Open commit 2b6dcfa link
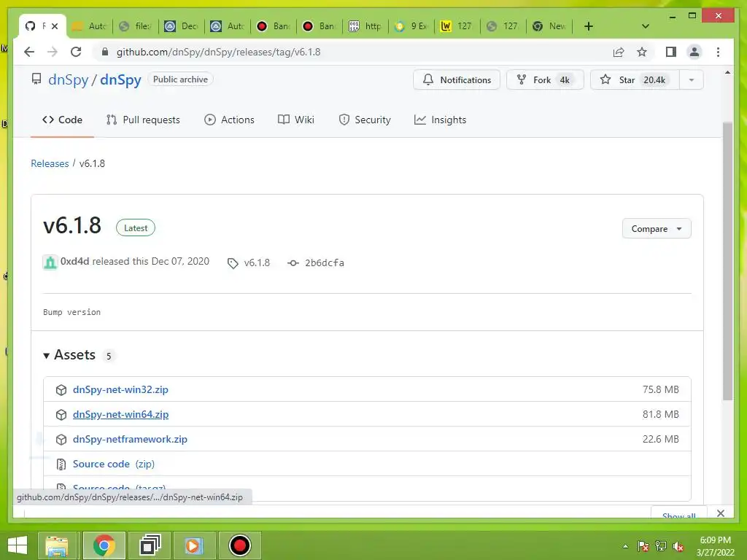Screen dimensions: 747x560 325,262
